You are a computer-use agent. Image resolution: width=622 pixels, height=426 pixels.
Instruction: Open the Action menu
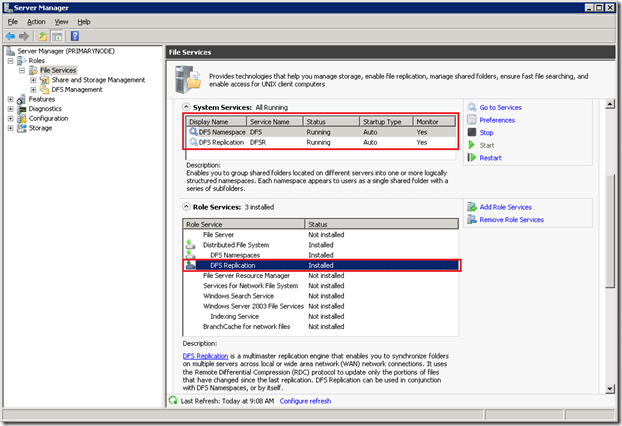(x=36, y=22)
